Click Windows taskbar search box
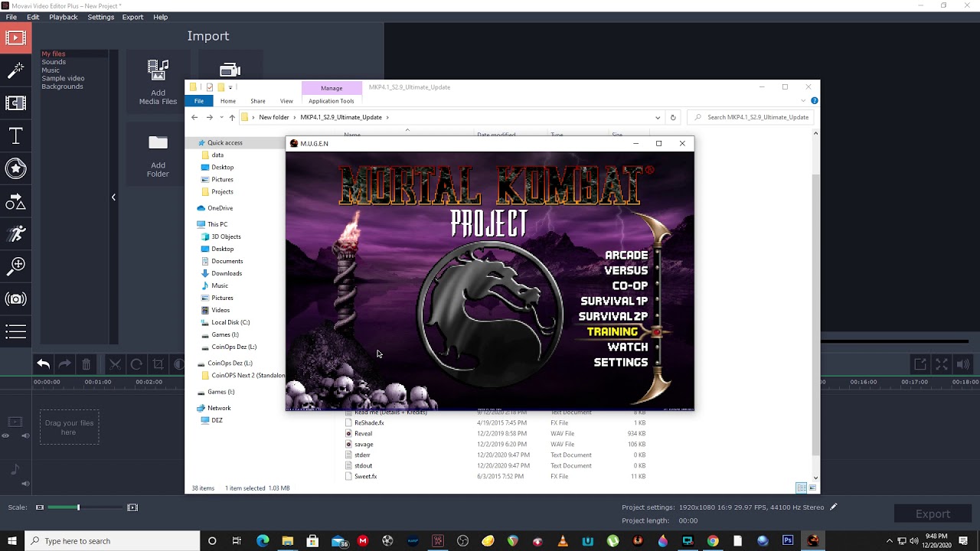 [112, 541]
